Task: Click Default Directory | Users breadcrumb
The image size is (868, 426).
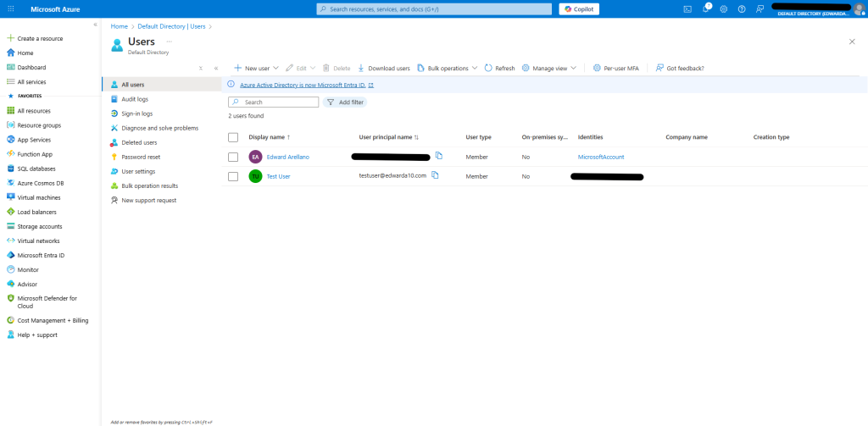Action: [171, 26]
